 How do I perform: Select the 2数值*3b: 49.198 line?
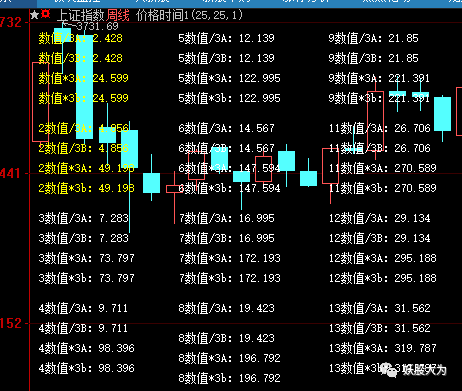point(87,188)
